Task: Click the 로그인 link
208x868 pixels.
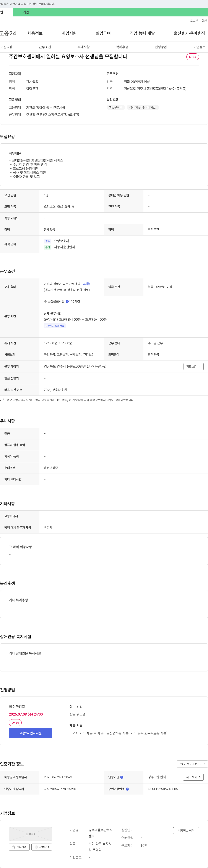Action: (x=194, y=21)
